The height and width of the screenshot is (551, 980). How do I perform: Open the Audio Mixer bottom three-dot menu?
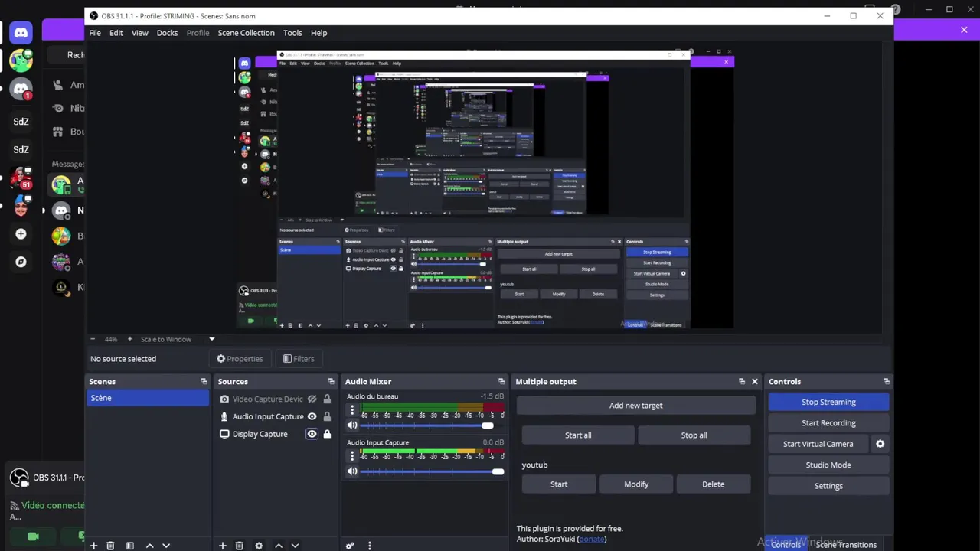(369, 546)
